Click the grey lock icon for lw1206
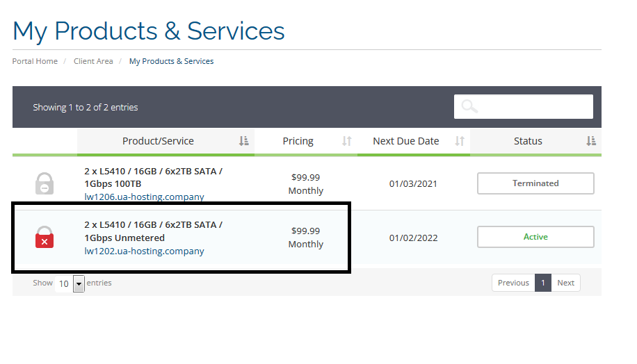Image resolution: width=637 pixels, height=364 pixels. (x=45, y=183)
